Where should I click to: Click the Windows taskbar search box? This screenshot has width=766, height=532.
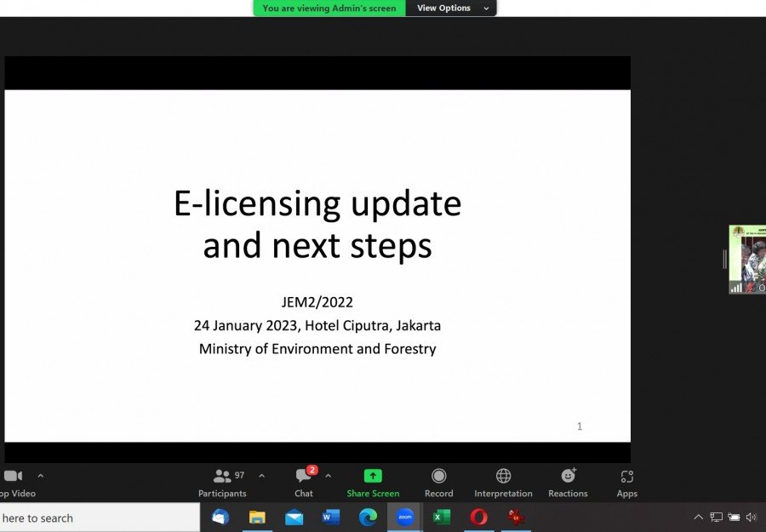point(100,518)
